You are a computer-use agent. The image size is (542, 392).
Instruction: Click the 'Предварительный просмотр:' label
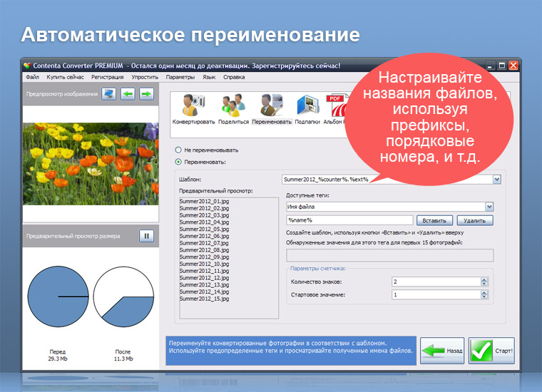pyautogui.click(x=215, y=190)
